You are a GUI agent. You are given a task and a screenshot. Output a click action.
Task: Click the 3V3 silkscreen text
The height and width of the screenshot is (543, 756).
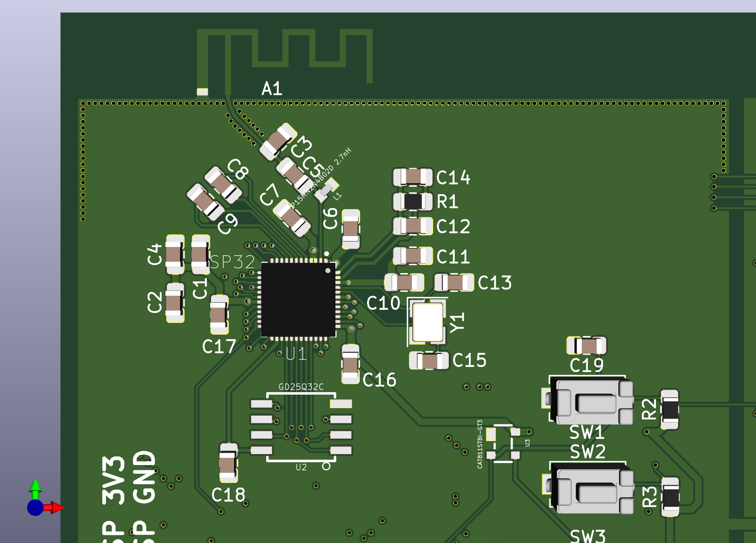113,480
